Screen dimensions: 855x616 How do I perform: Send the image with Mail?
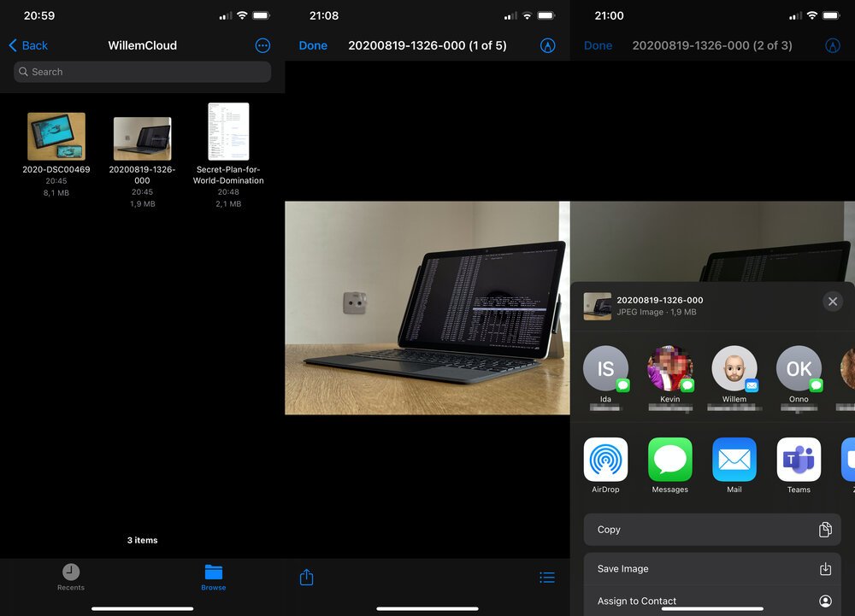(x=734, y=461)
